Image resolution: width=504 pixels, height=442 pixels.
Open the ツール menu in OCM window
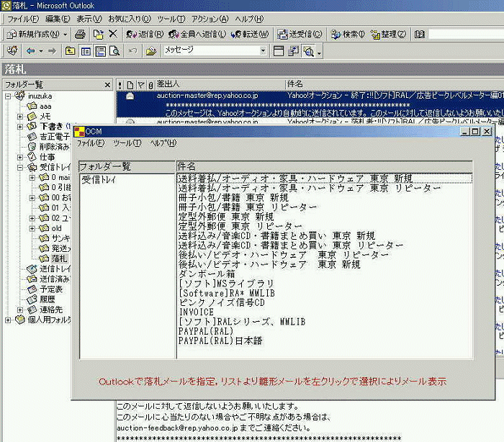[127, 143]
